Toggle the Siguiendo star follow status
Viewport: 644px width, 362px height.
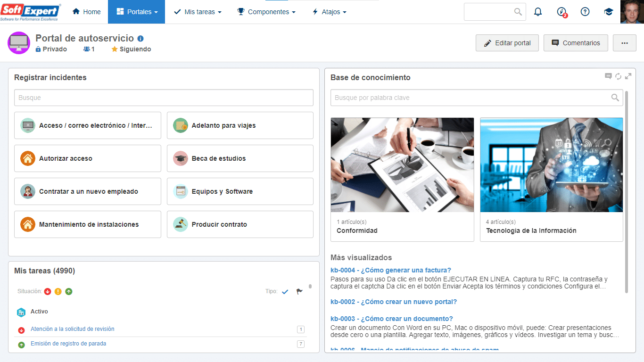click(x=131, y=49)
